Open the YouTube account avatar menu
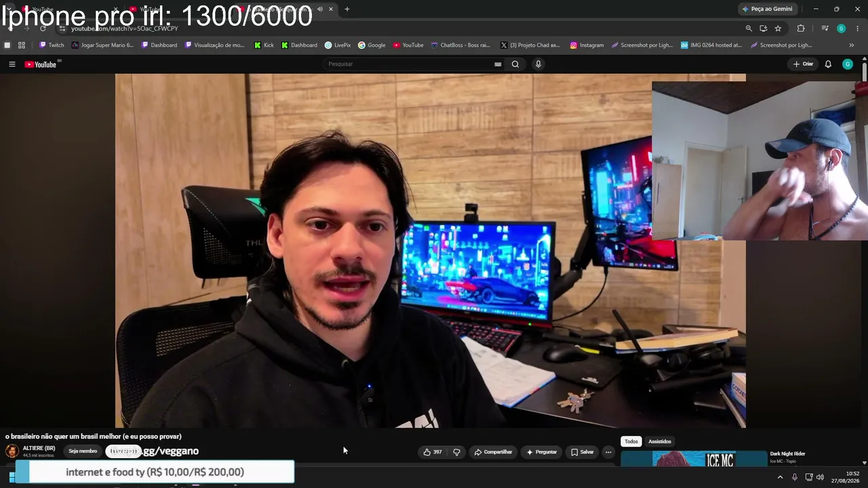This screenshot has height=488, width=868. (848, 64)
